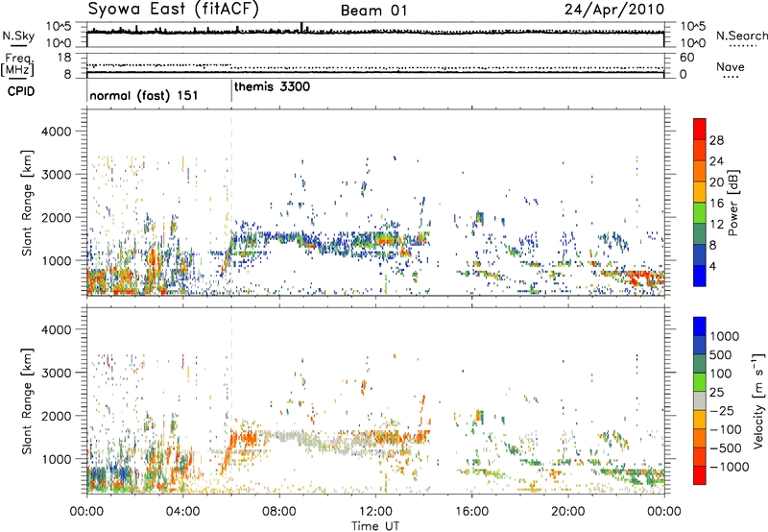768x532 pixels.
Task: Click the 'Nave' legend label
Action: click(x=731, y=66)
